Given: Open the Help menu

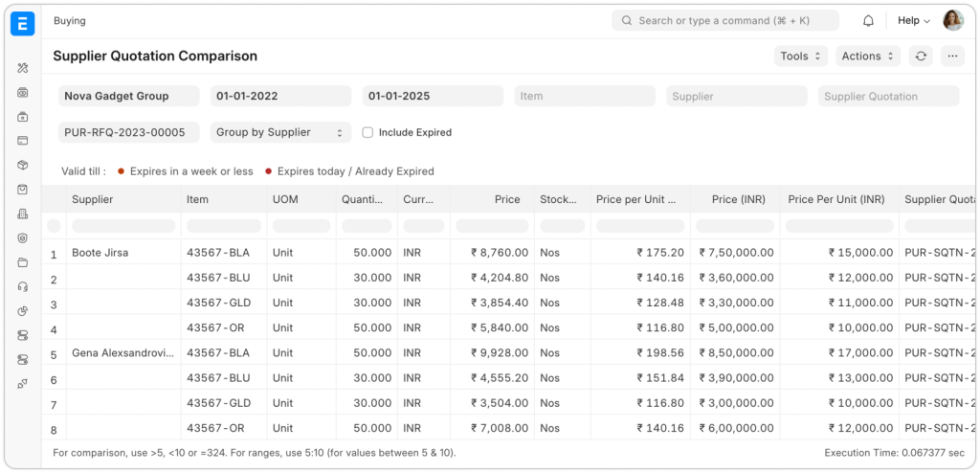Looking at the screenshot, I should 913,20.
